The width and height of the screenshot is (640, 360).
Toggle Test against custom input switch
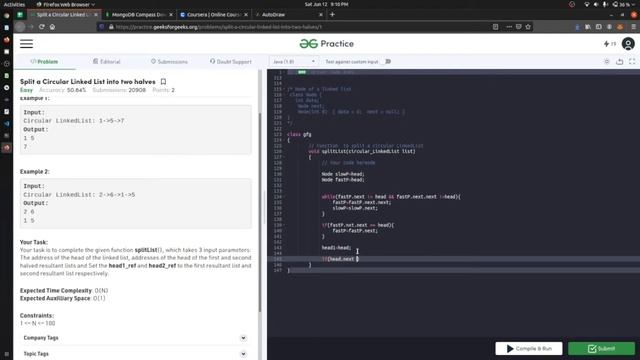387,62
